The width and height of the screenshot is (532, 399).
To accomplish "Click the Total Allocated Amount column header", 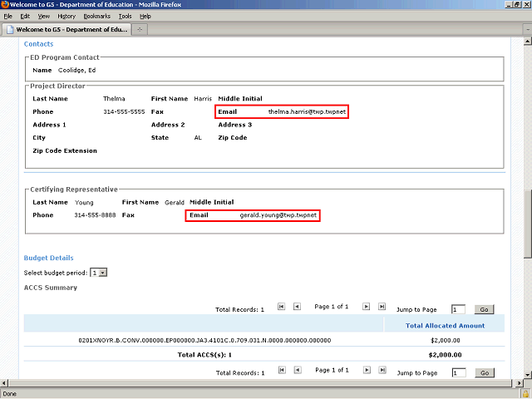I will (445, 325).
